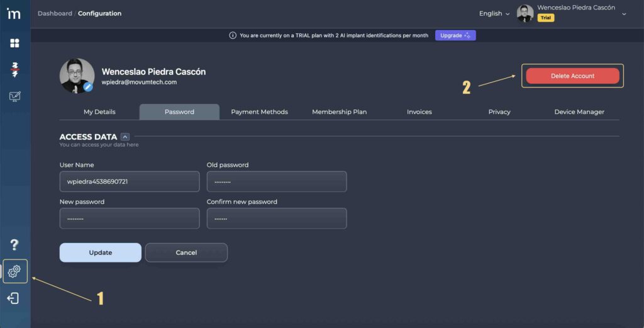The height and width of the screenshot is (328, 644).
Task: Switch to the My Details tab
Action: pos(99,112)
